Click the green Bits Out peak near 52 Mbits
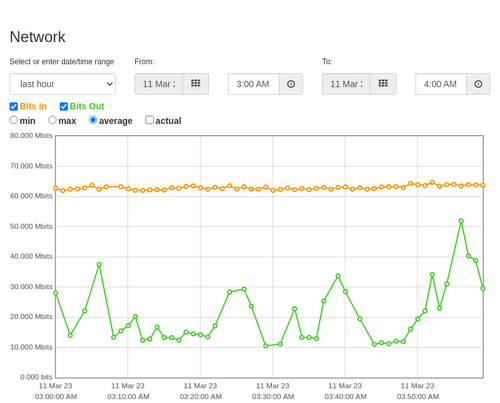The image size is (500, 403). coord(461,221)
